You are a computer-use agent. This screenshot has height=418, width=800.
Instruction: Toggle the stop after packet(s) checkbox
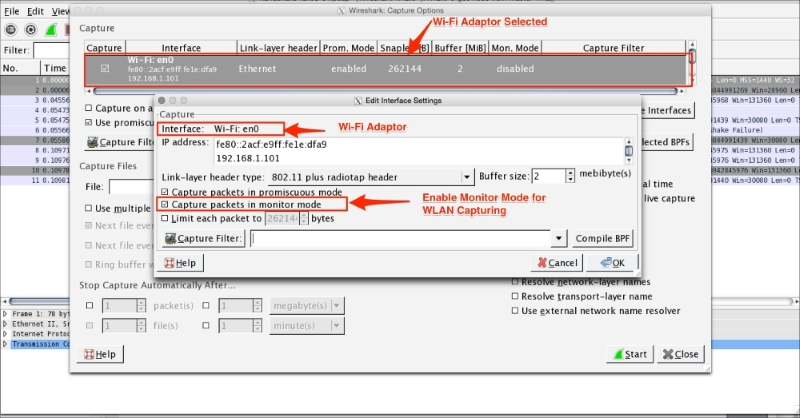click(x=90, y=306)
